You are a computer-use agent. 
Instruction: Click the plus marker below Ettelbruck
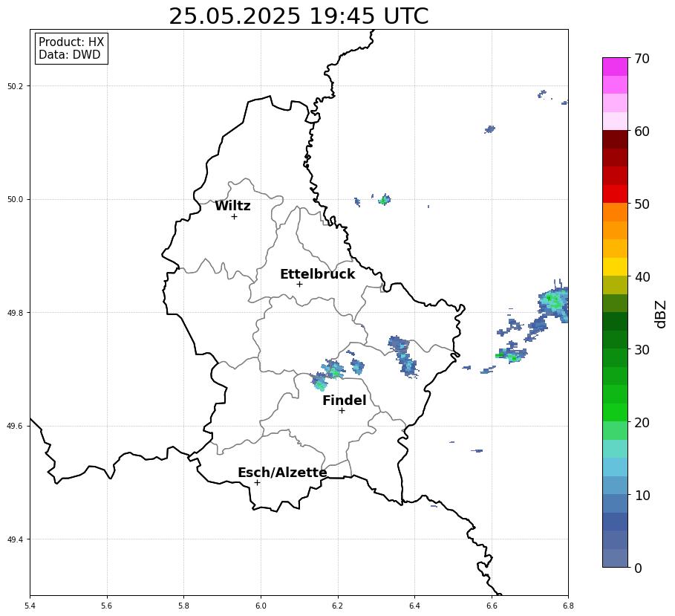pyautogui.click(x=299, y=284)
